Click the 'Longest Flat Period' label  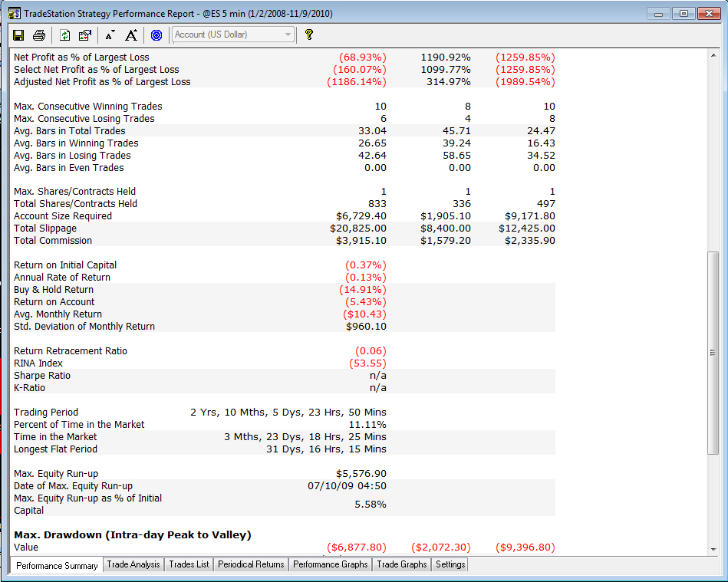pyautogui.click(x=56, y=449)
